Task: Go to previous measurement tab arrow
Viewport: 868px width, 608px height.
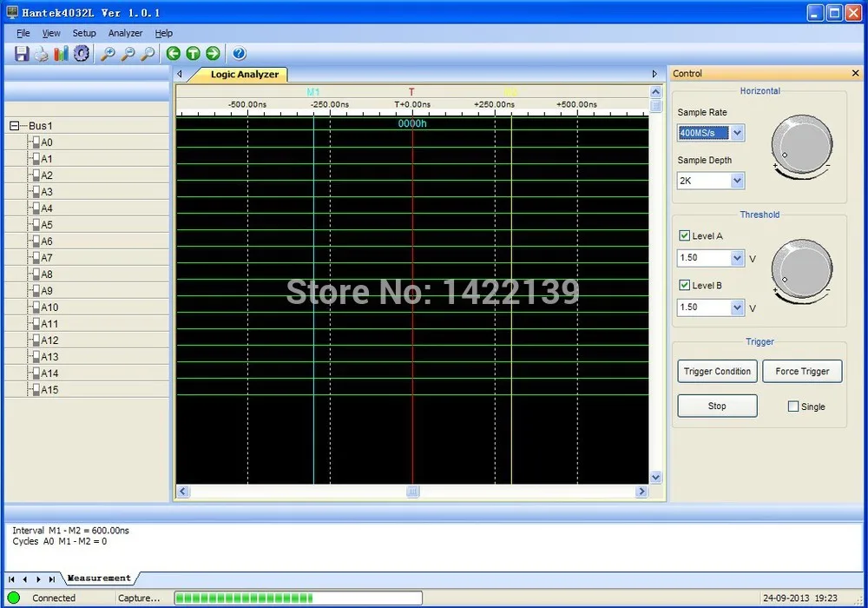Action: pyautogui.click(x=25, y=579)
